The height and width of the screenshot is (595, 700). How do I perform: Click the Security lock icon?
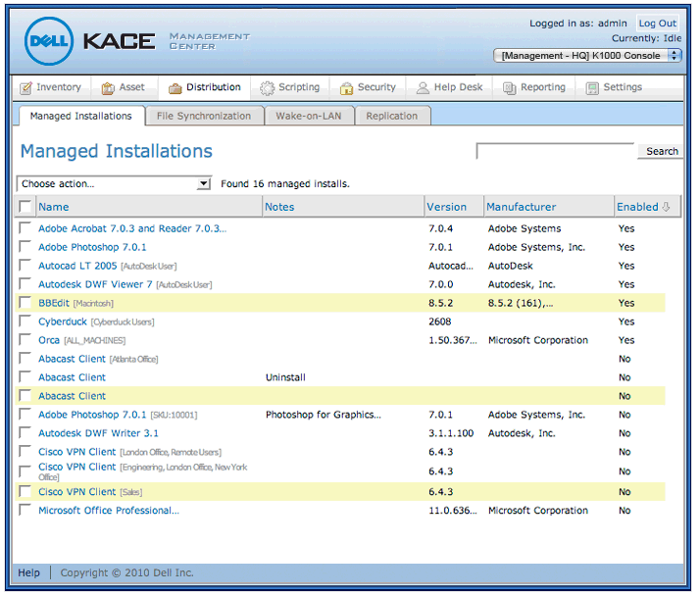(346, 88)
